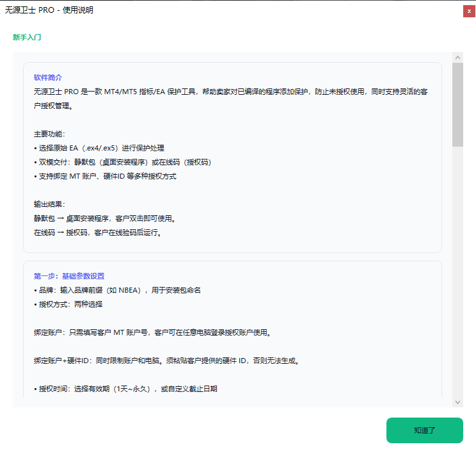Viewport: 476px width, 456px height.
Task: Click the 静默包 → 桌面安装程序 line
Action: (105, 218)
